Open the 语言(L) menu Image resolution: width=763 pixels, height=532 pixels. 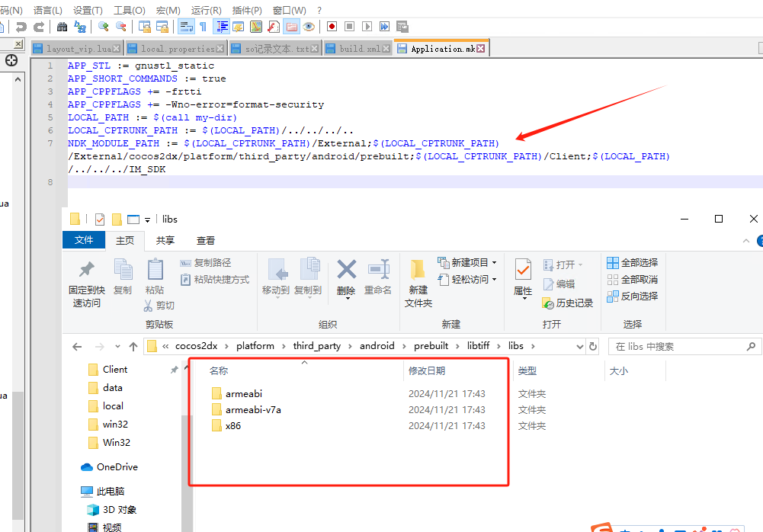(x=48, y=10)
